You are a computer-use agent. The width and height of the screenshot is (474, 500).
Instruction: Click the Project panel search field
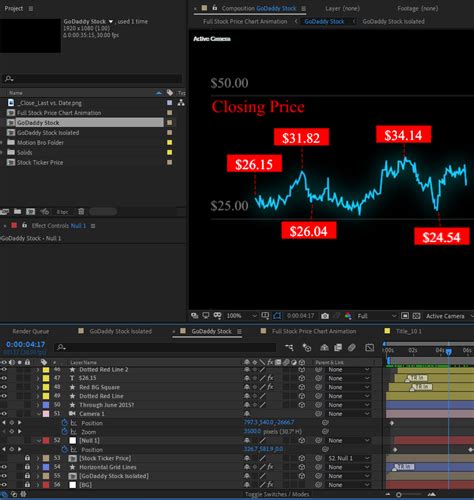(x=93, y=79)
